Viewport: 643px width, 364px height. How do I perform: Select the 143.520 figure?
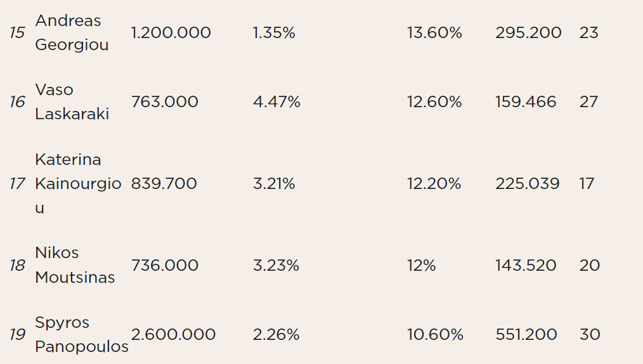click(526, 265)
